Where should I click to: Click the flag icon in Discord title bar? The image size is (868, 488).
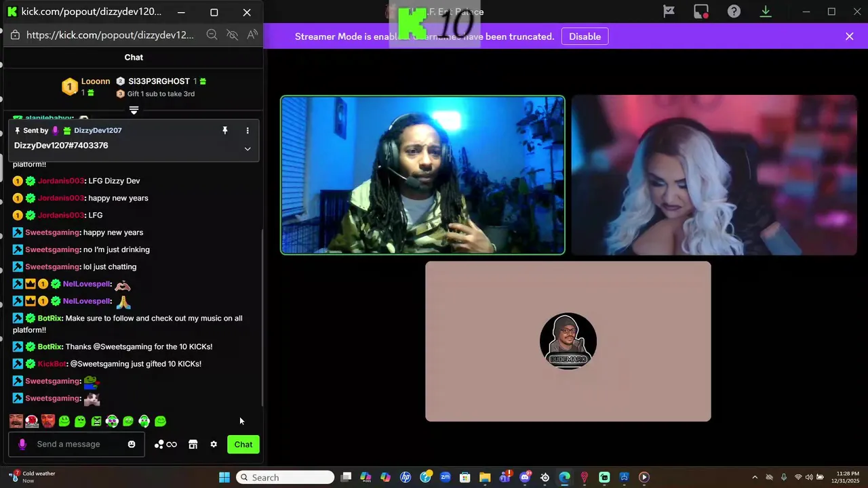click(669, 12)
